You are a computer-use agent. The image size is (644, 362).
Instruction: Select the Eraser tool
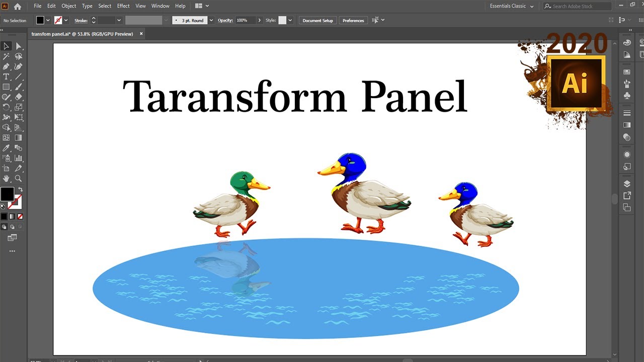pos(19,97)
